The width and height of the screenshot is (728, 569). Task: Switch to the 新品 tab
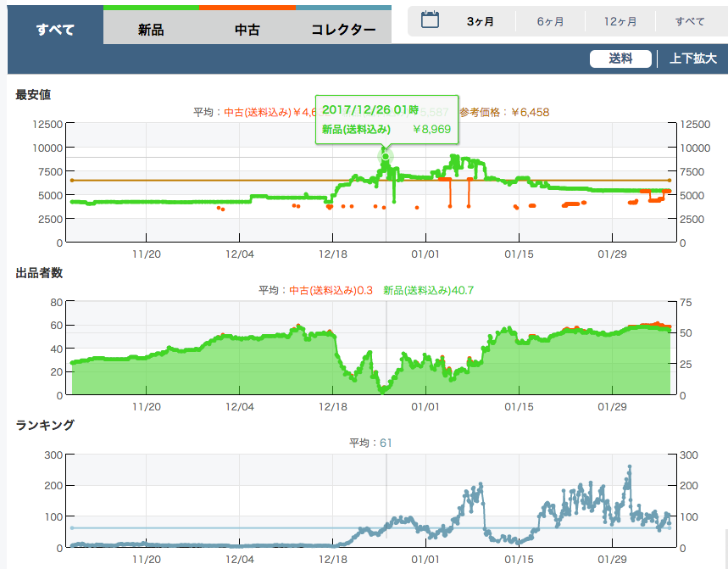151,30
